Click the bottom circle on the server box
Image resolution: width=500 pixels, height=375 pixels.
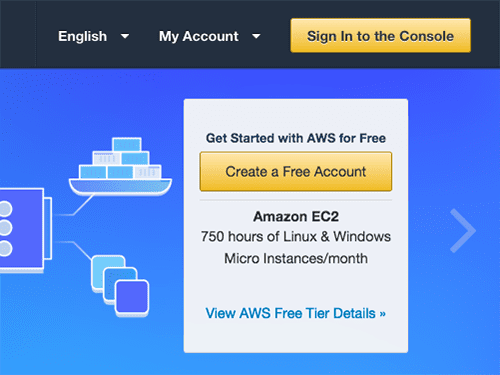[x=5, y=248]
